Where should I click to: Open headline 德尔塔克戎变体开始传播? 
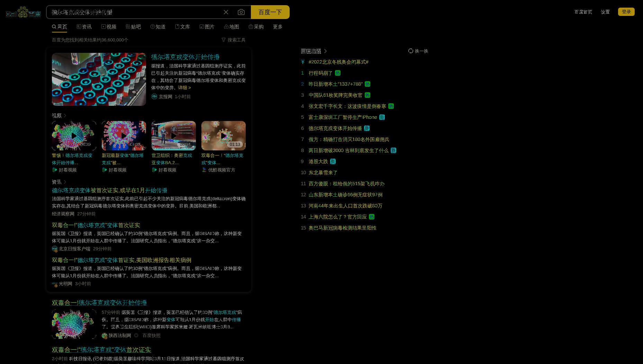[185, 57]
